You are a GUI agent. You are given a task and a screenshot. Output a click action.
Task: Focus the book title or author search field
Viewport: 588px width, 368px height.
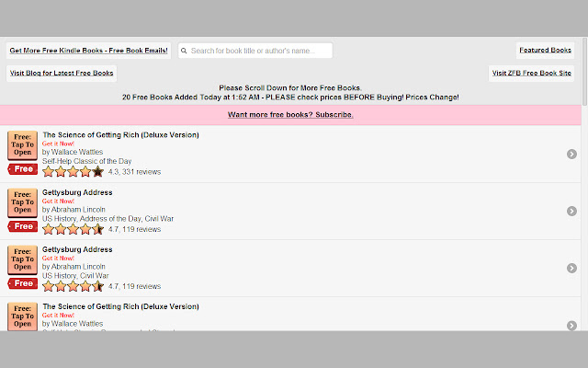[x=259, y=51]
